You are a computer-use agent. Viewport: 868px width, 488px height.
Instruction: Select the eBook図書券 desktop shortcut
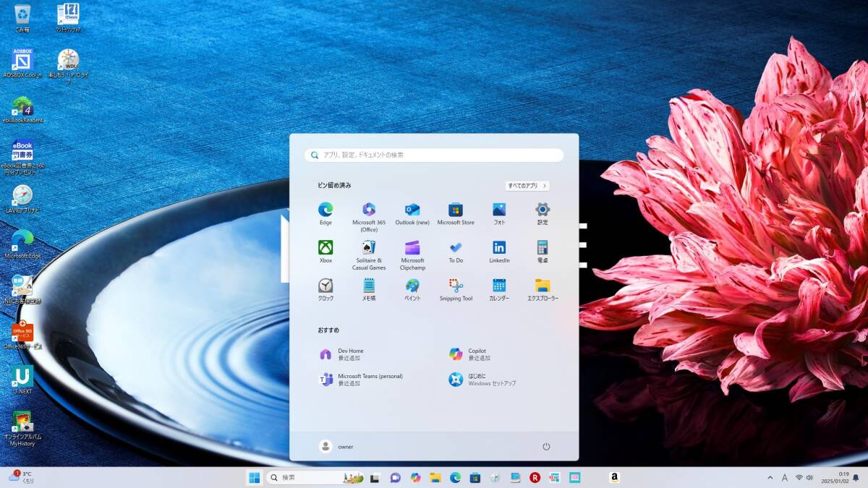22,157
